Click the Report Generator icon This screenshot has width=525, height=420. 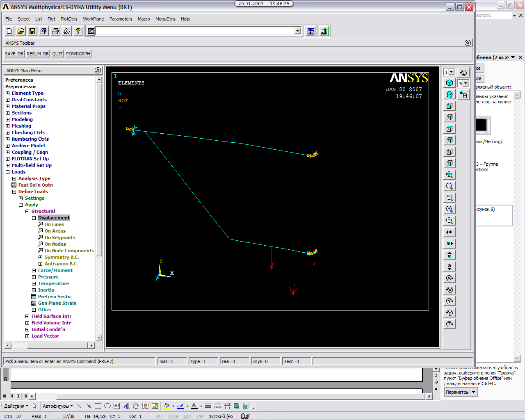pos(67,31)
